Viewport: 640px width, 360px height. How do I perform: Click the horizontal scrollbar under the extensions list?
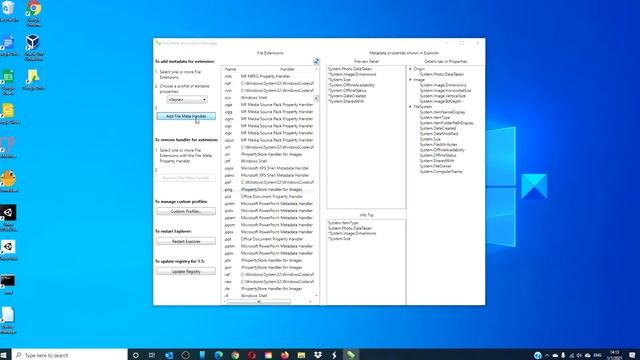click(x=259, y=302)
